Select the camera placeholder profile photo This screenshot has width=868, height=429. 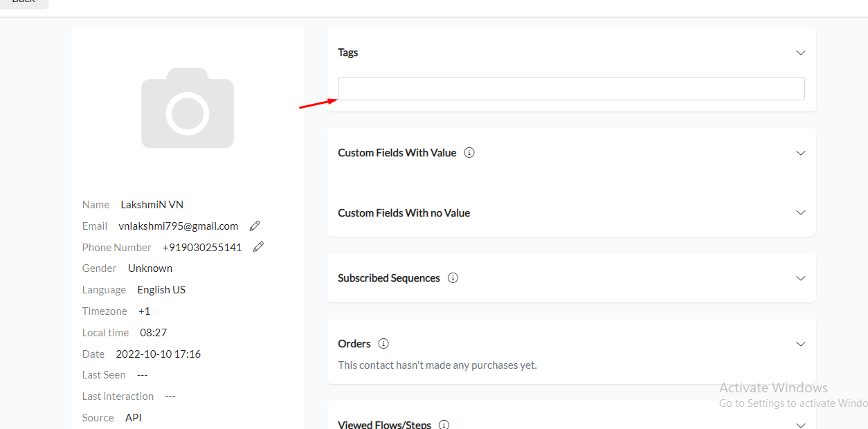[188, 108]
